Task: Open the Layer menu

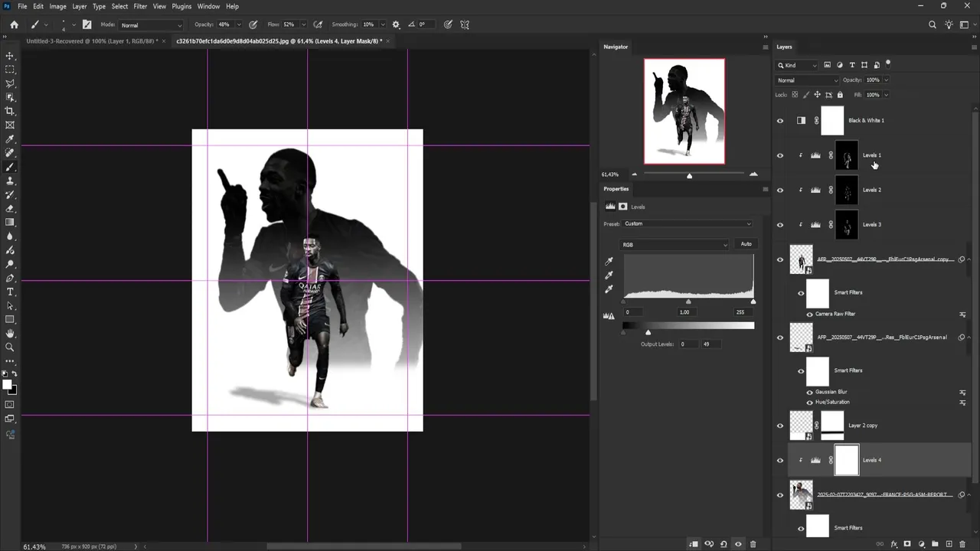Action: [x=80, y=6]
